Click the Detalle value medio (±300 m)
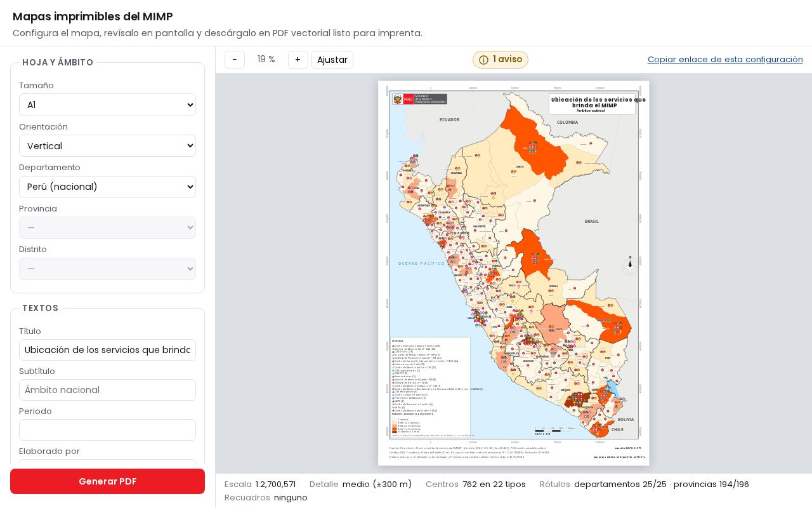The height and width of the screenshot is (508, 812). (377, 485)
